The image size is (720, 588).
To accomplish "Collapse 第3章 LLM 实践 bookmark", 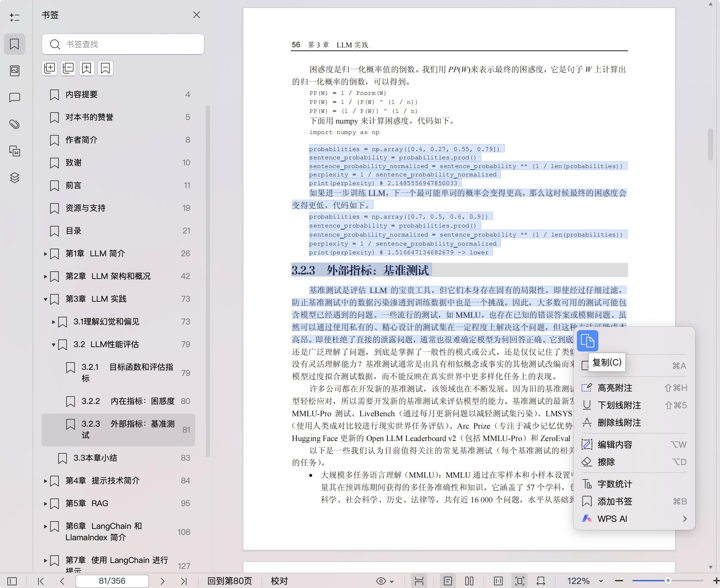I will (x=45, y=299).
